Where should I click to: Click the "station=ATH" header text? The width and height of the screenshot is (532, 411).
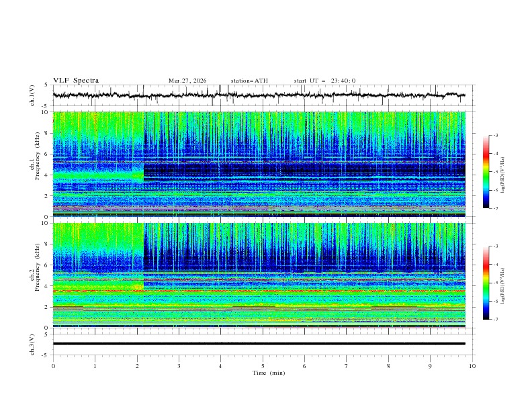coord(249,81)
